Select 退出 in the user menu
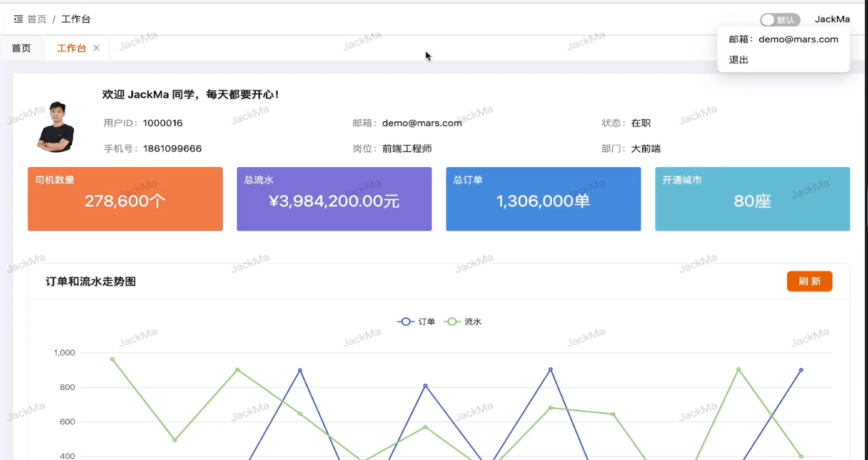The width and height of the screenshot is (868, 460). point(739,60)
